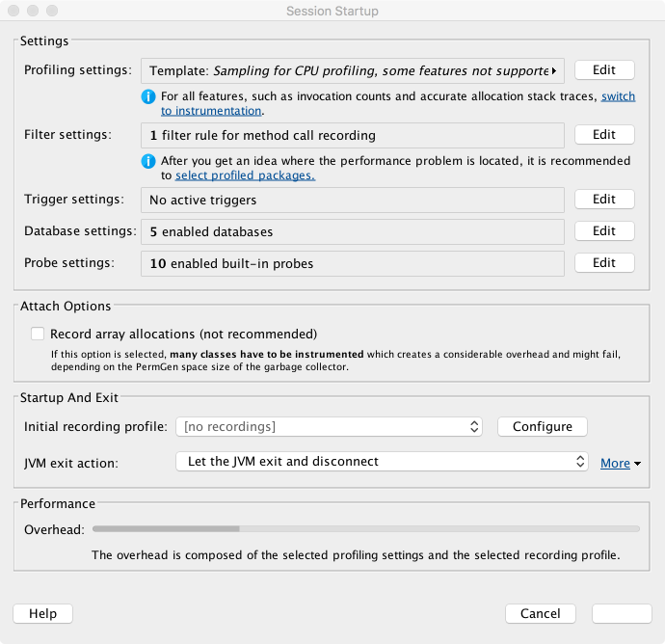Click the info icon beside instrumentation hint
This screenshot has height=644, width=665.
pos(148,96)
